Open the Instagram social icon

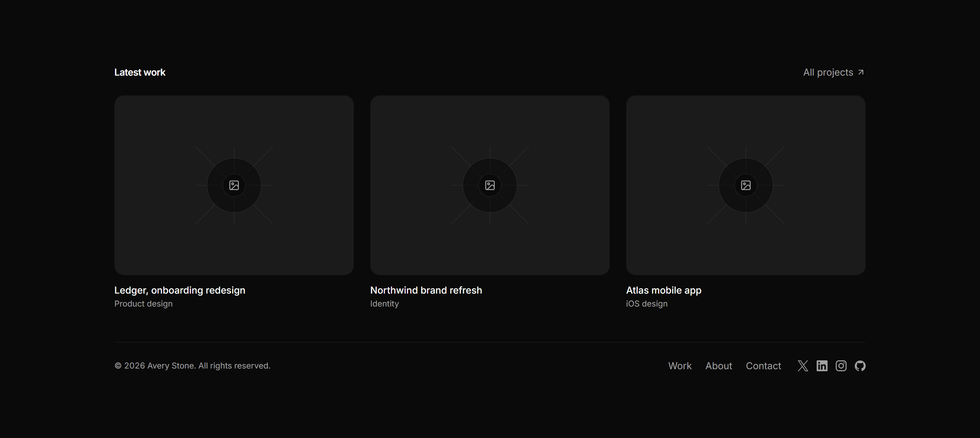tap(841, 366)
